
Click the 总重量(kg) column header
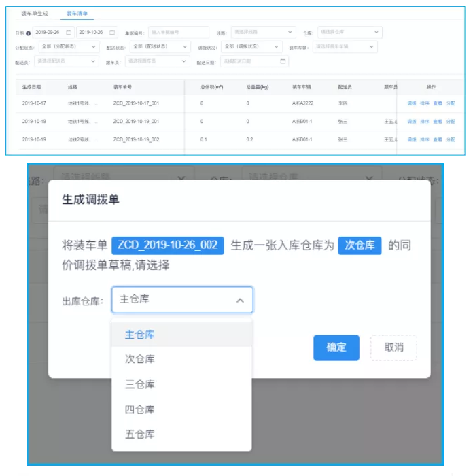click(258, 87)
